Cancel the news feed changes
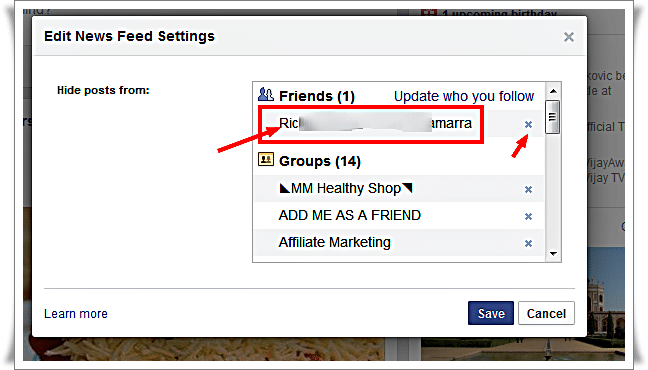The image size is (648, 370). [546, 313]
